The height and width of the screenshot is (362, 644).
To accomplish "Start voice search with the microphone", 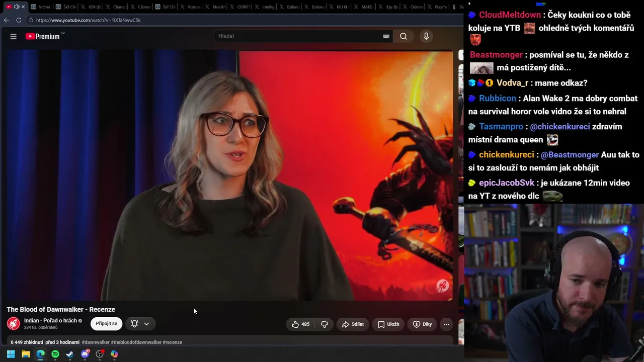I will coord(426,36).
